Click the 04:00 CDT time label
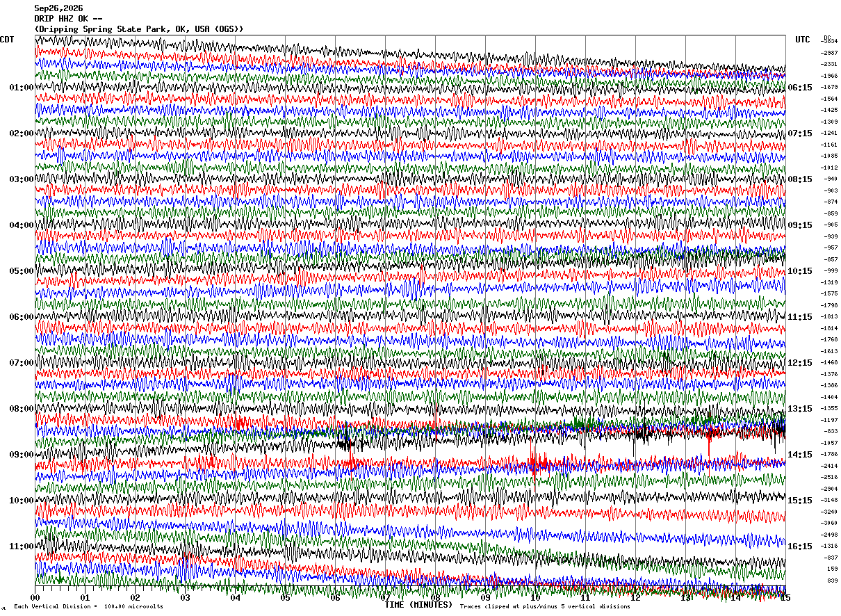The height and width of the screenshot is (616, 841). point(21,225)
